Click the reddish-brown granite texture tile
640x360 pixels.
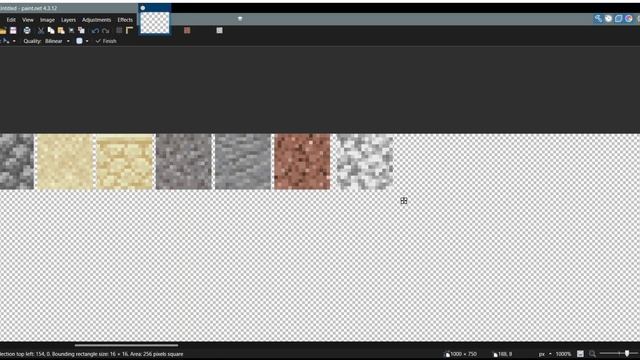point(302,162)
